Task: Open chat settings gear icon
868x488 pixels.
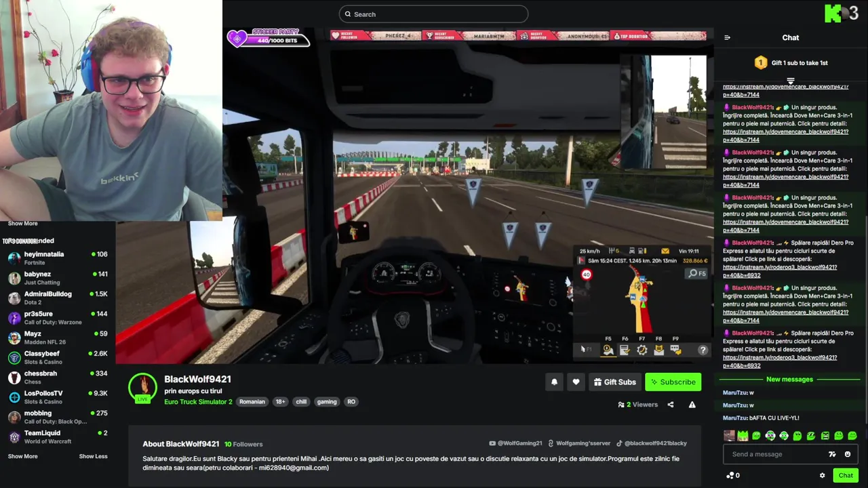Action: (823, 476)
